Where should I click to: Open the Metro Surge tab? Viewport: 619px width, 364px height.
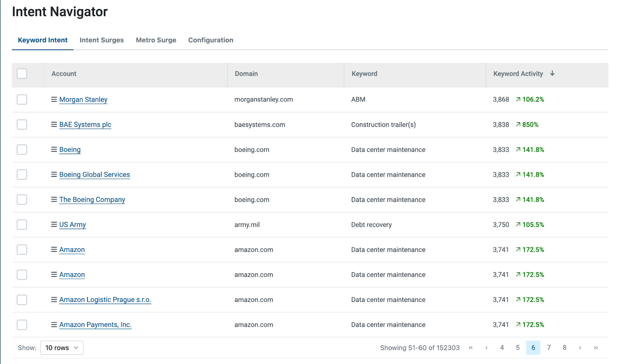click(x=156, y=40)
